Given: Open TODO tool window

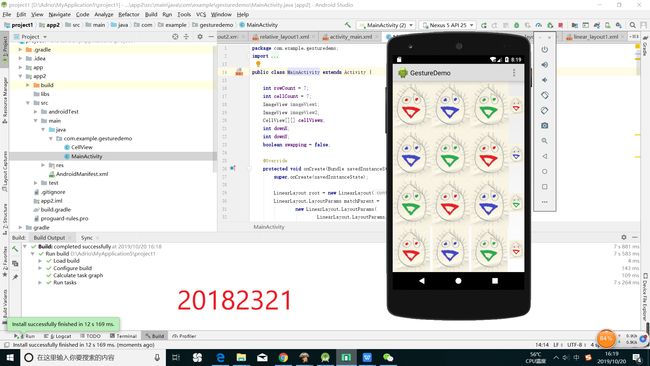Looking at the screenshot, I should [90, 336].
